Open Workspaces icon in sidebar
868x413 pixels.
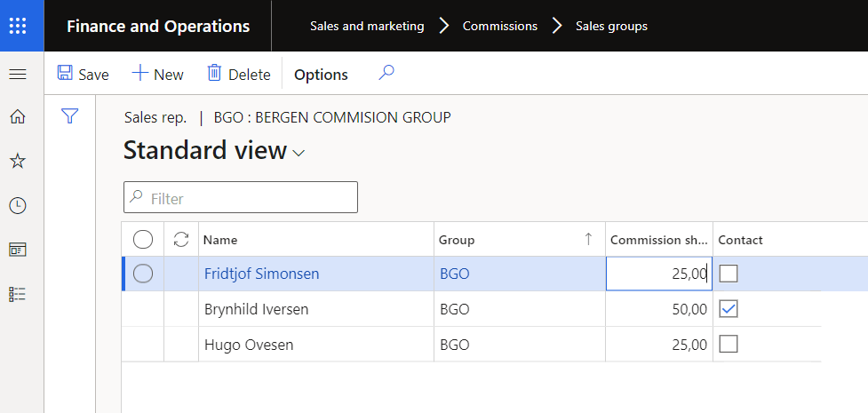tap(18, 250)
